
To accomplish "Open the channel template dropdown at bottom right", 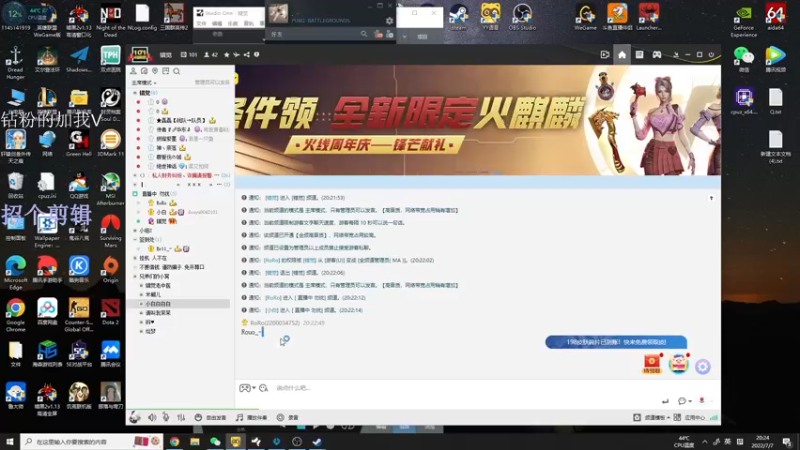I will coord(652,417).
